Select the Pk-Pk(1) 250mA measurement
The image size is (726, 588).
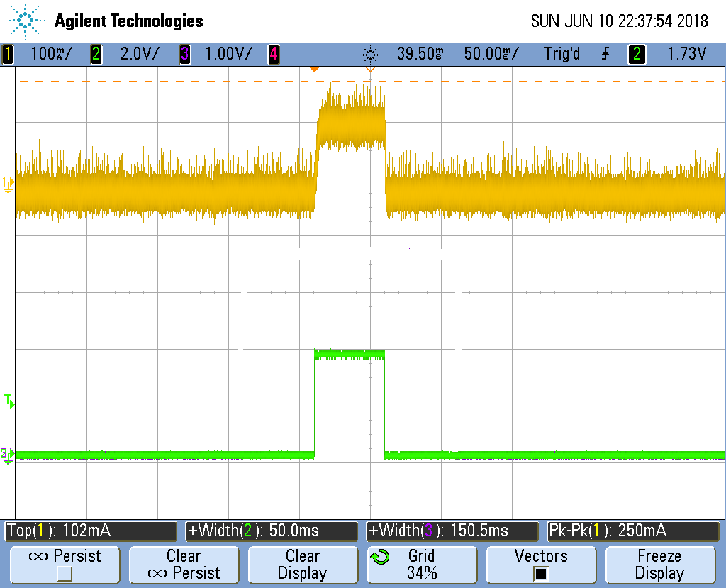[633, 531]
